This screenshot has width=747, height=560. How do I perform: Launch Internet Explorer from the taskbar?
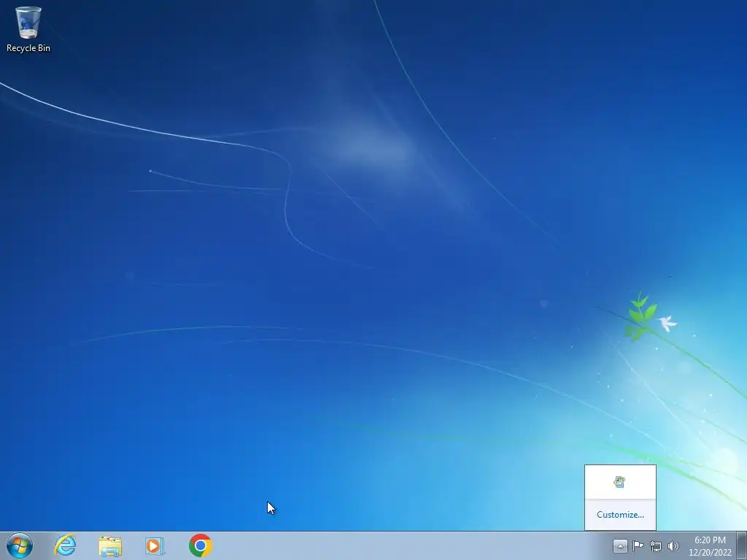tap(65, 545)
